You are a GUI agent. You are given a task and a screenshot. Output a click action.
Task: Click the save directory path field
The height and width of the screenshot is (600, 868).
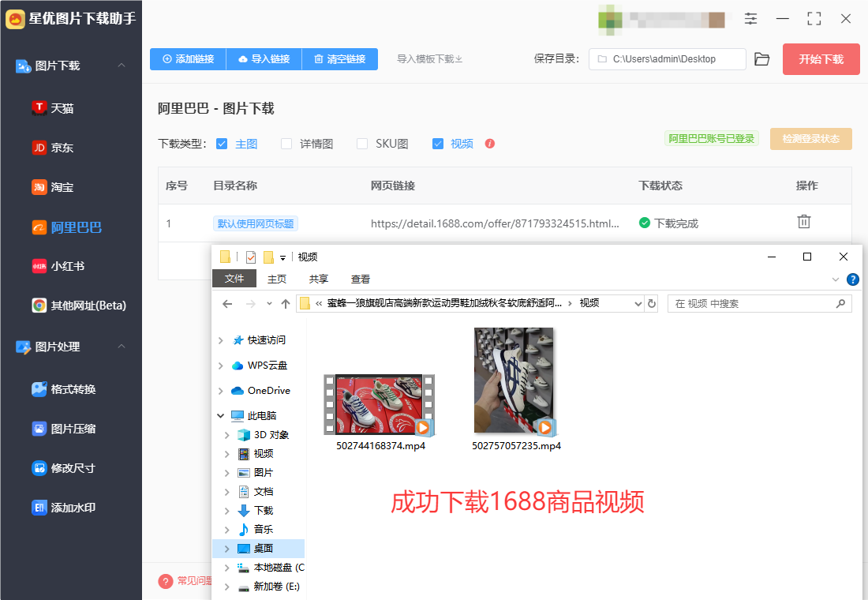667,59
